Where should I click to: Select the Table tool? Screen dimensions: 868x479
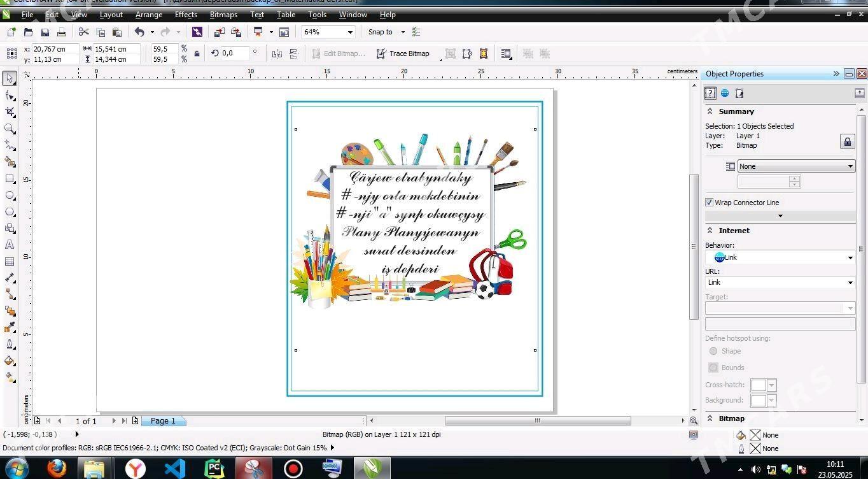coord(10,262)
